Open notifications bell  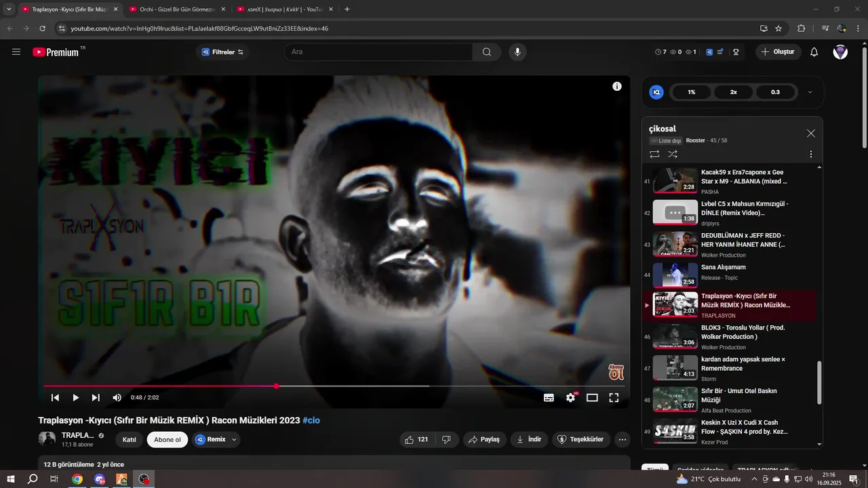(x=814, y=52)
